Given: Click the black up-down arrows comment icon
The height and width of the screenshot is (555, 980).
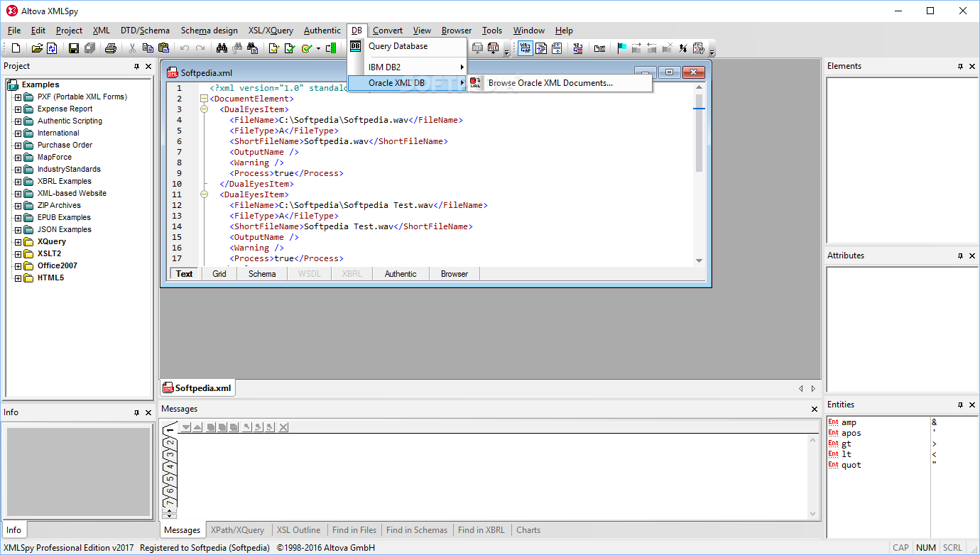Looking at the screenshot, I should (x=682, y=48).
